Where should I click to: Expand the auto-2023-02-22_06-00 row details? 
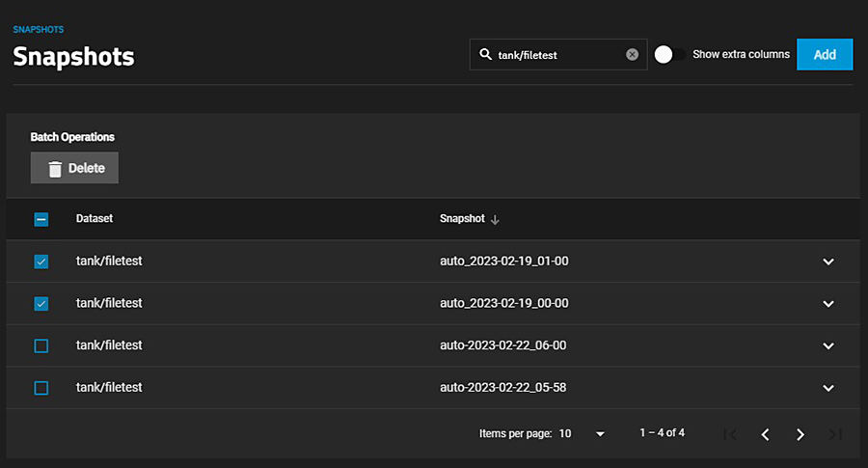[x=827, y=345]
